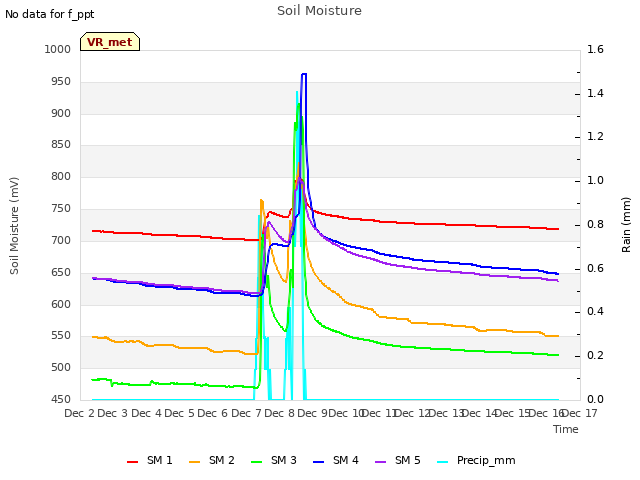The image size is (640, 480).
Task: Click the purple SM 5 legend swatch
Action: (381, 462)
